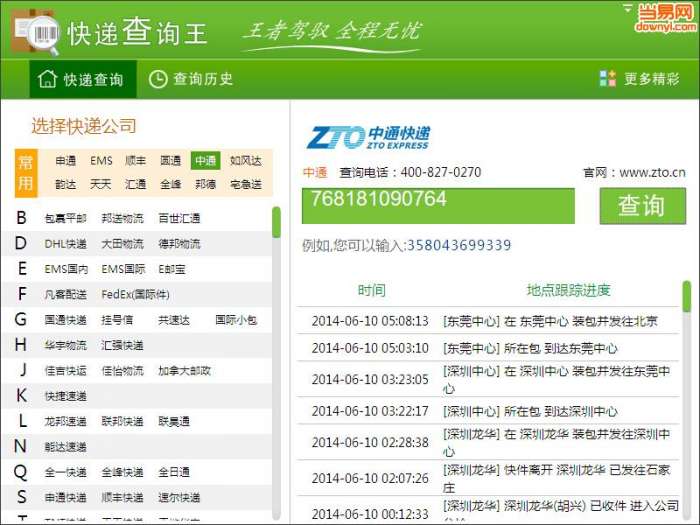The width and height of the screenshot is (700, 525).
Task: Choose 包裹平邮 in row B
Action: point(66,218)
